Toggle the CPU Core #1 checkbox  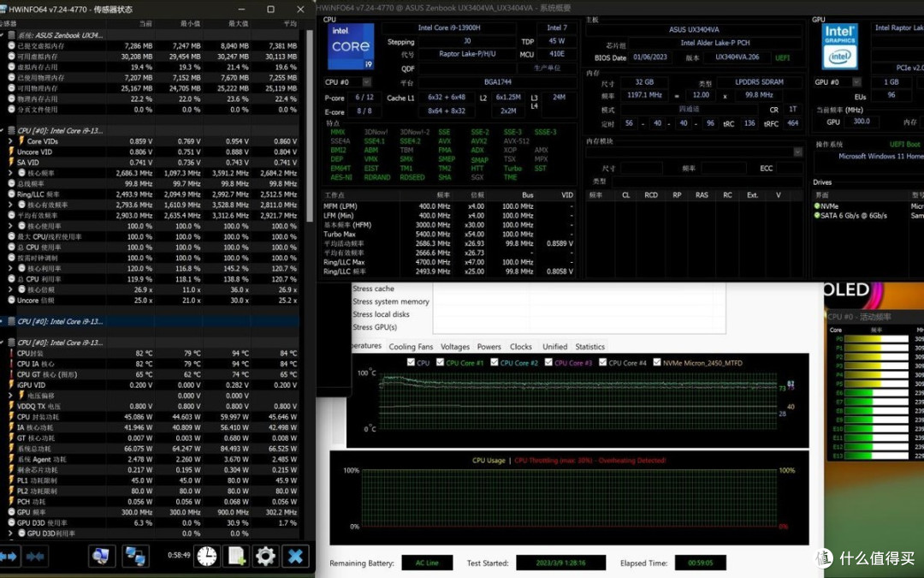[x=441, y=363]
